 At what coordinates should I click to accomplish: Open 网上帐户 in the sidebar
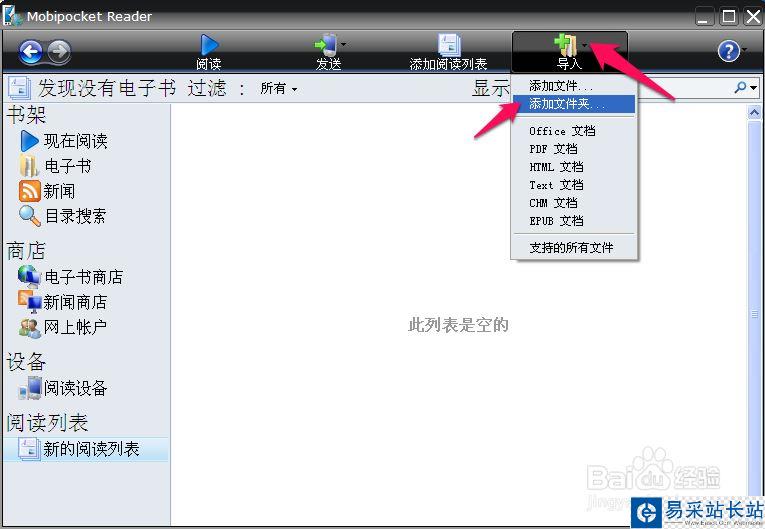[x=75, y=327]
